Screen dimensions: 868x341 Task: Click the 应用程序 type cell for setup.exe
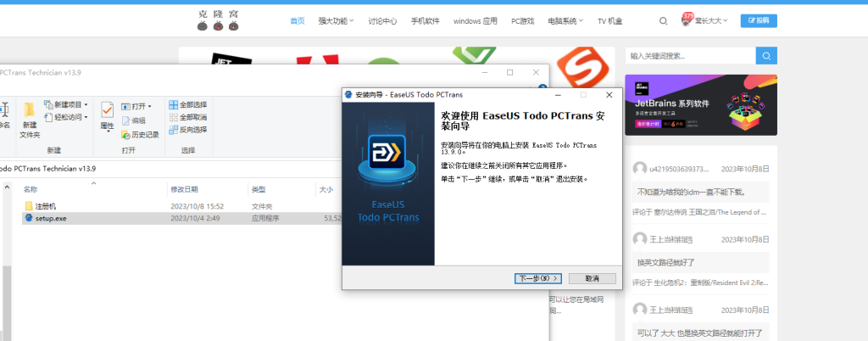pos(265,218)
